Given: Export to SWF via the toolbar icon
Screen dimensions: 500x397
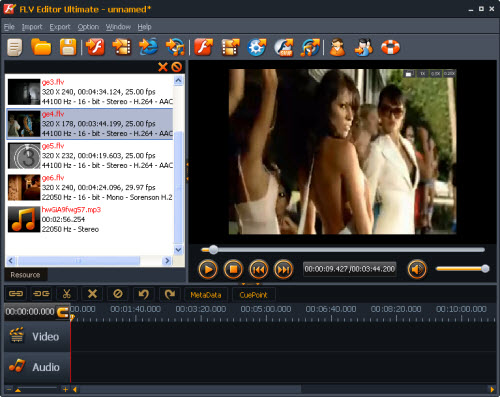Looking at the screenshot, I should 284,47.
